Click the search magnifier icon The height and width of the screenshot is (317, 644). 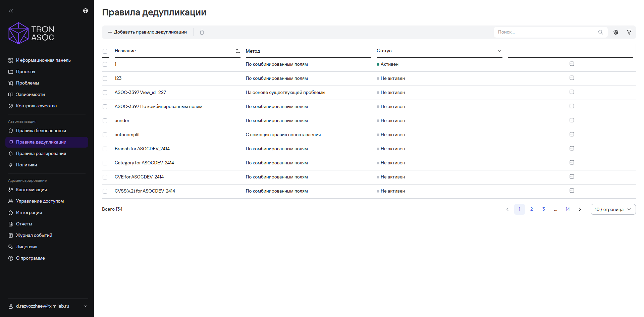point(600,32)
